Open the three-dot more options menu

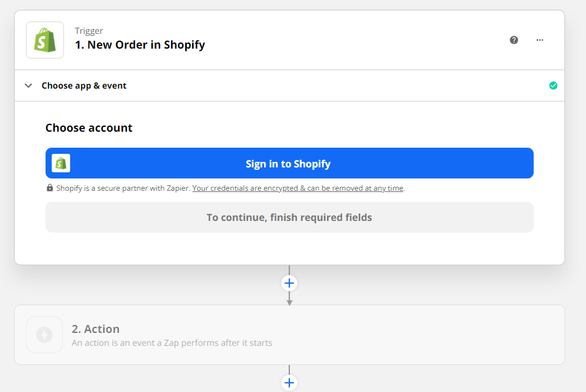[540, 40]
